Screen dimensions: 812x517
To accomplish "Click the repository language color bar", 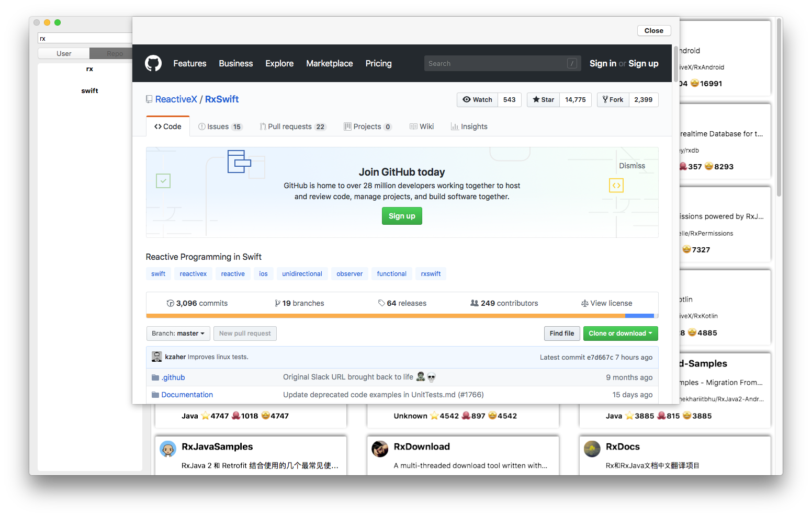I will tap(402, 316).
